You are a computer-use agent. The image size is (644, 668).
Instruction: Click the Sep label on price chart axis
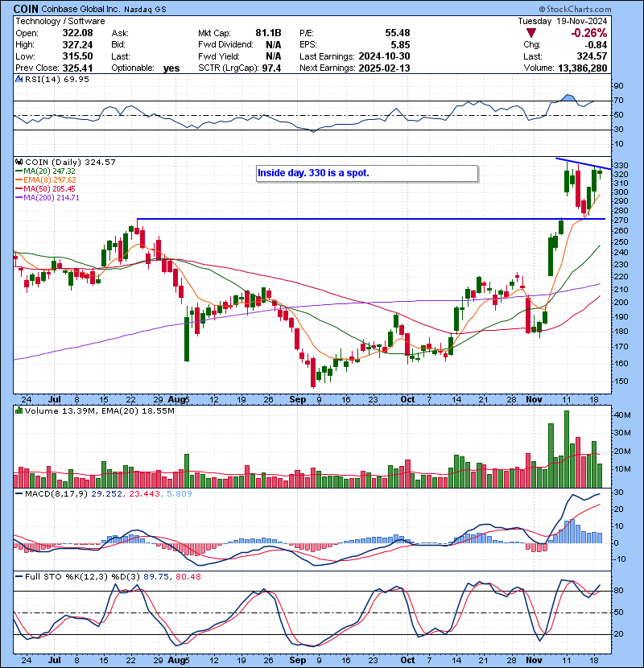[x=298, y=399]
